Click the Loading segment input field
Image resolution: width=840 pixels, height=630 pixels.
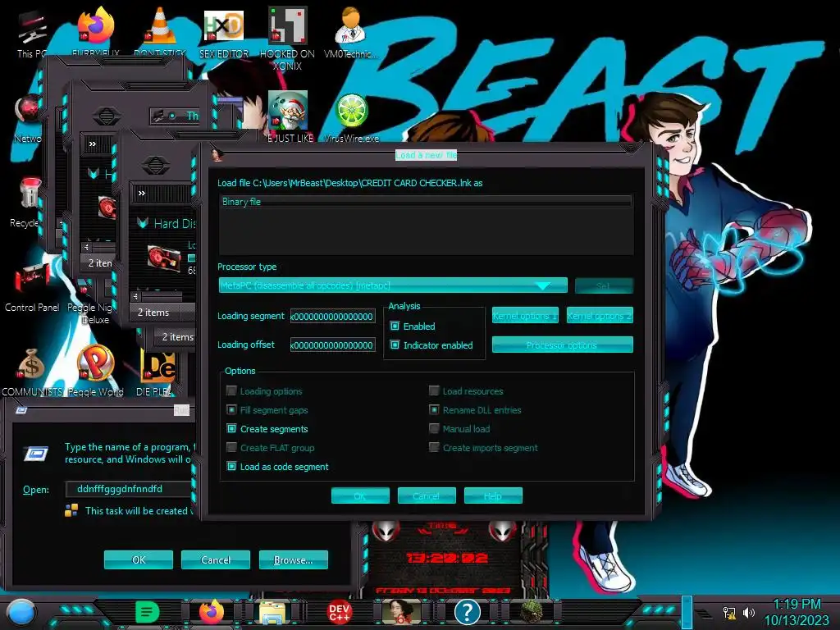(x=333, y=316)
